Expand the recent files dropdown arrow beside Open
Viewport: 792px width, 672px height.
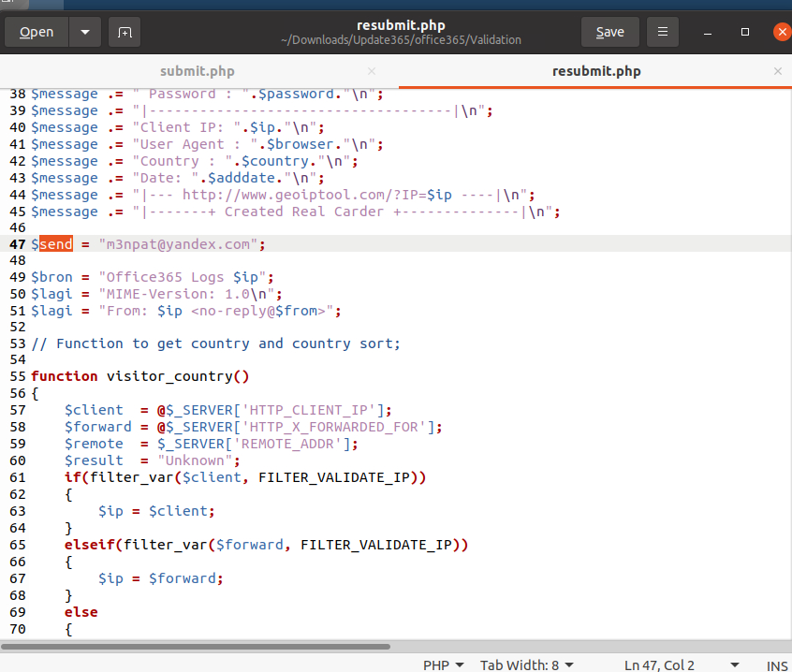(x=85, y=32)
